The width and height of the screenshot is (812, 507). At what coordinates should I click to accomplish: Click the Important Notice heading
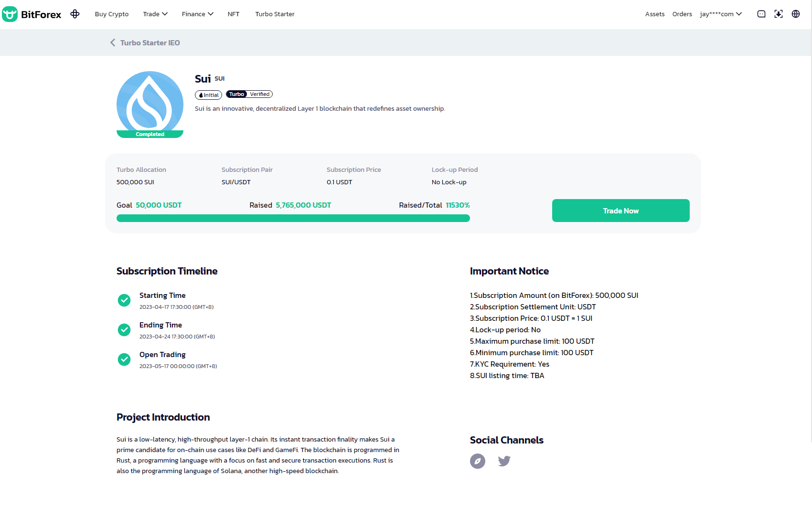tap(509, 271)
